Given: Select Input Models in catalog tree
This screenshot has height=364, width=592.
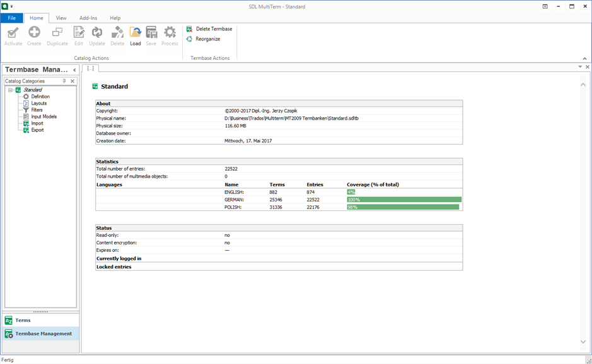Looking at the screenshot, I should pyautogui.click(x=44, y=117).
